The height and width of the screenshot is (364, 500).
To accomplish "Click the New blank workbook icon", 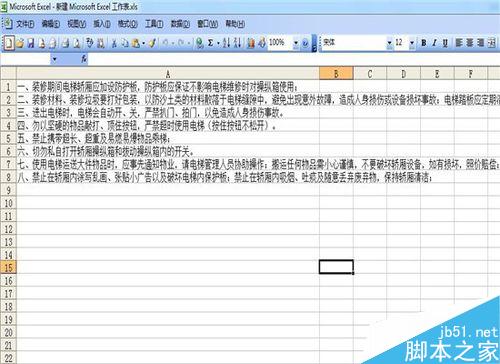I will pos(9,43).
